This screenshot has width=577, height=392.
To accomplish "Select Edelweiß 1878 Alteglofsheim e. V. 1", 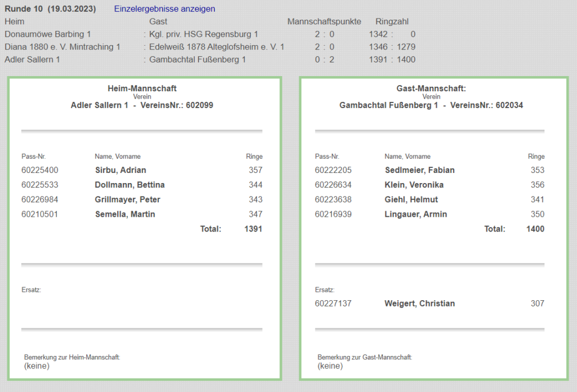I will 216,47.
